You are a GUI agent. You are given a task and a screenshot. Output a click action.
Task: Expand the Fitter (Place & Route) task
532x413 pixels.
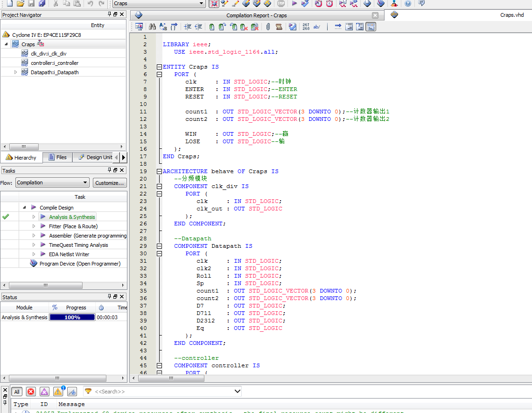[x=34, y=226]
